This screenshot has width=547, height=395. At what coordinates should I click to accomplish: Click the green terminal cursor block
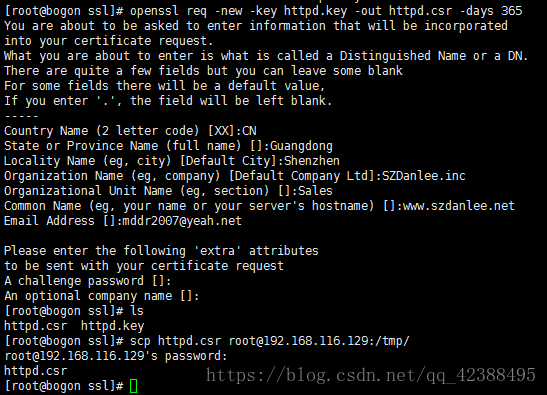click(134, 386)
